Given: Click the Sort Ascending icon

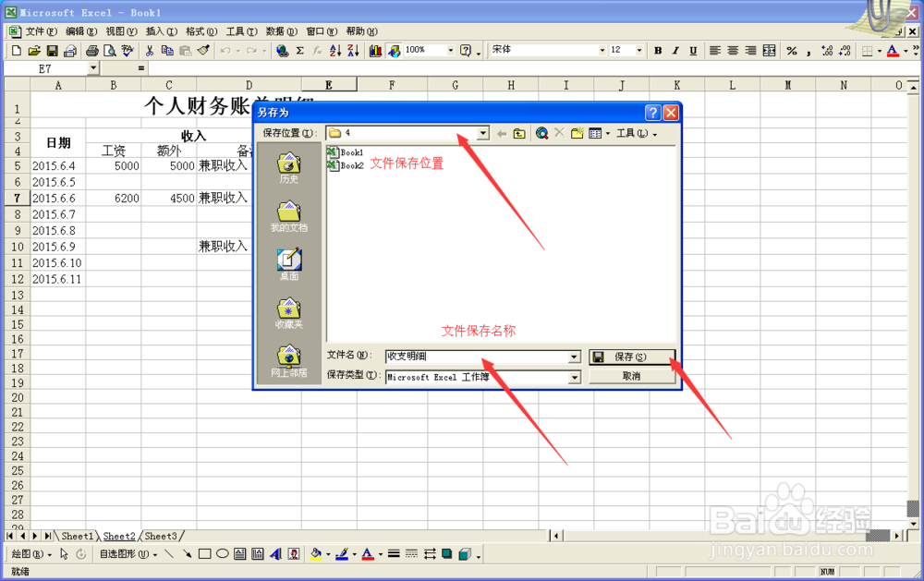Looking at the screenshot, I should click(x=335, y=49).
